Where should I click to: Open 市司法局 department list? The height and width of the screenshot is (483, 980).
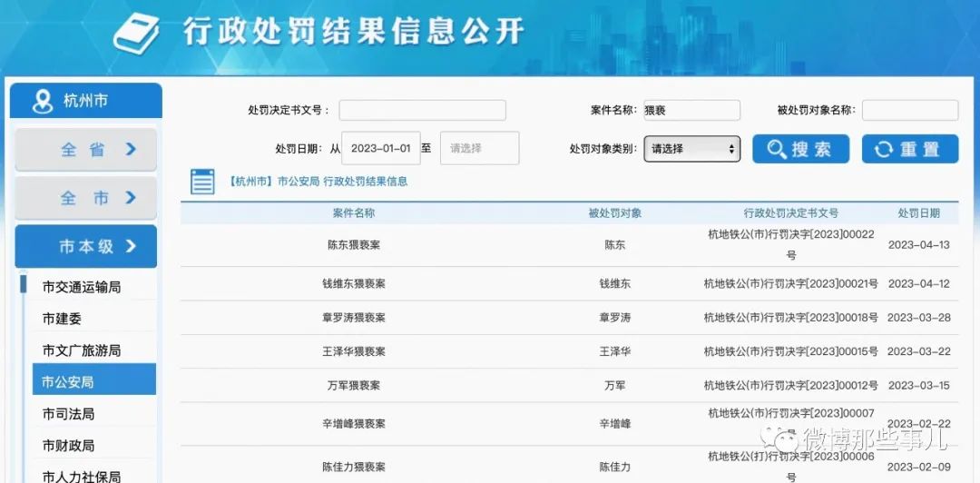68,414
